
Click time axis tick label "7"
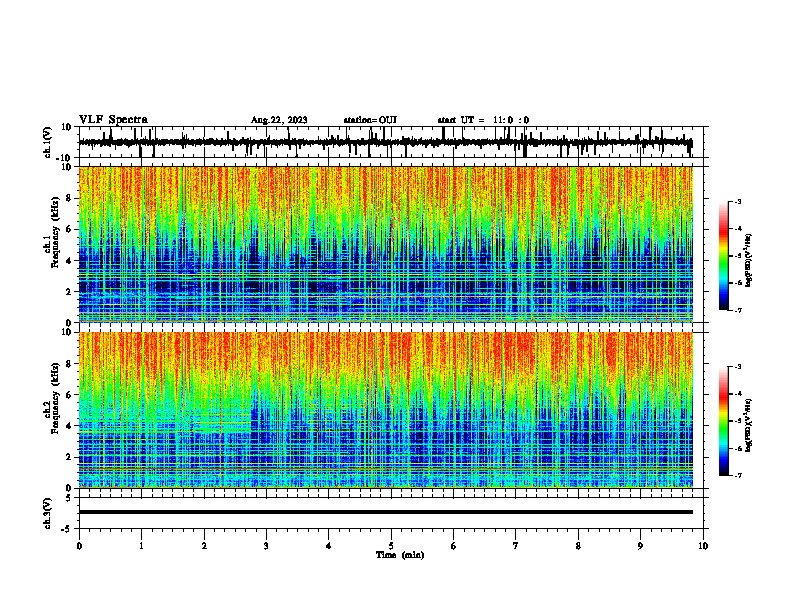point(516,546)
